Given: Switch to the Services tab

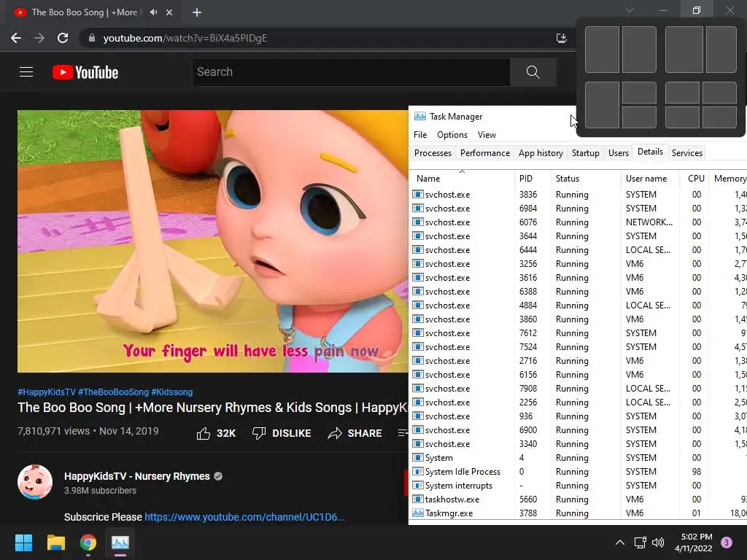Looking at the screenshot, I should coord(687,153).
